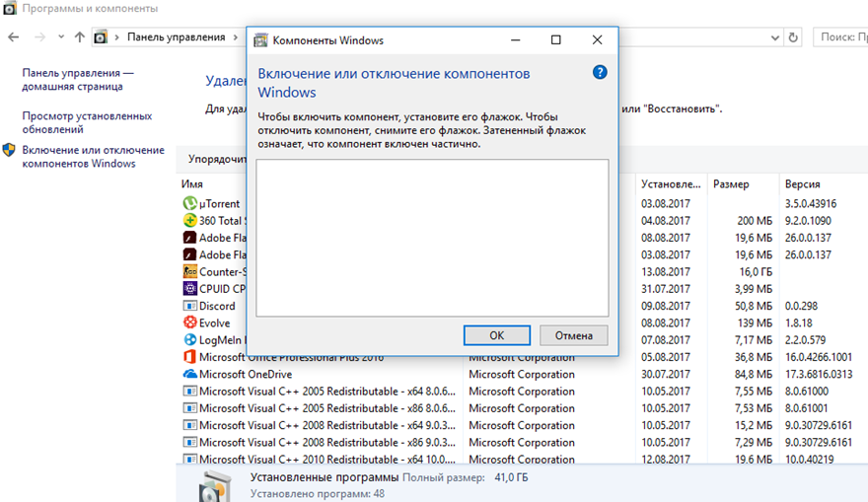Click the Discord program icon
868x502 pixels.
click(189, 306)
